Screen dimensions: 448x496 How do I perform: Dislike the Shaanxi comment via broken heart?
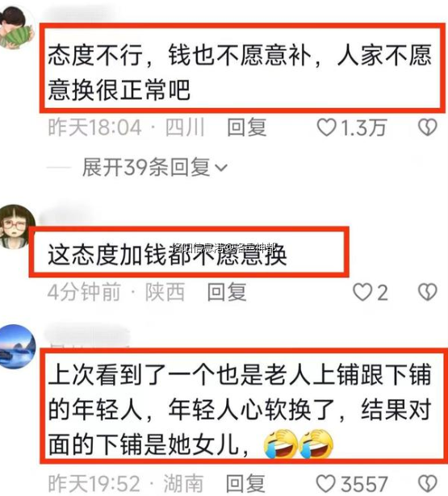(428, 292)
